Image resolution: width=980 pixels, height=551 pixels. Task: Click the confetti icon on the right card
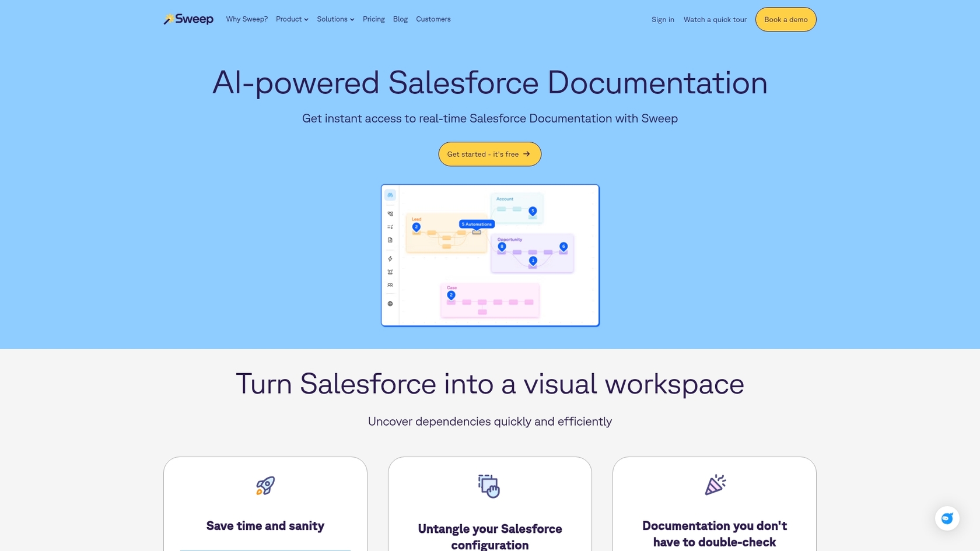pos(714,485)
